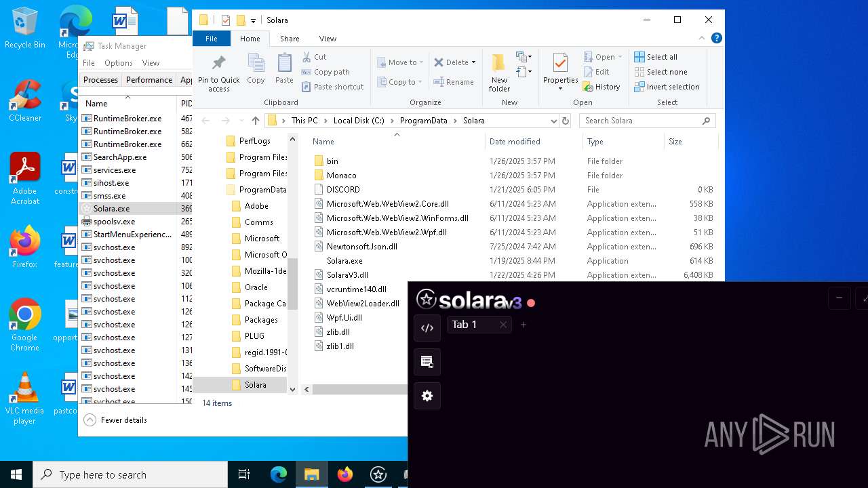Open the Open dropdown in ribbon
868x488 pixels.
click(603, 57)
